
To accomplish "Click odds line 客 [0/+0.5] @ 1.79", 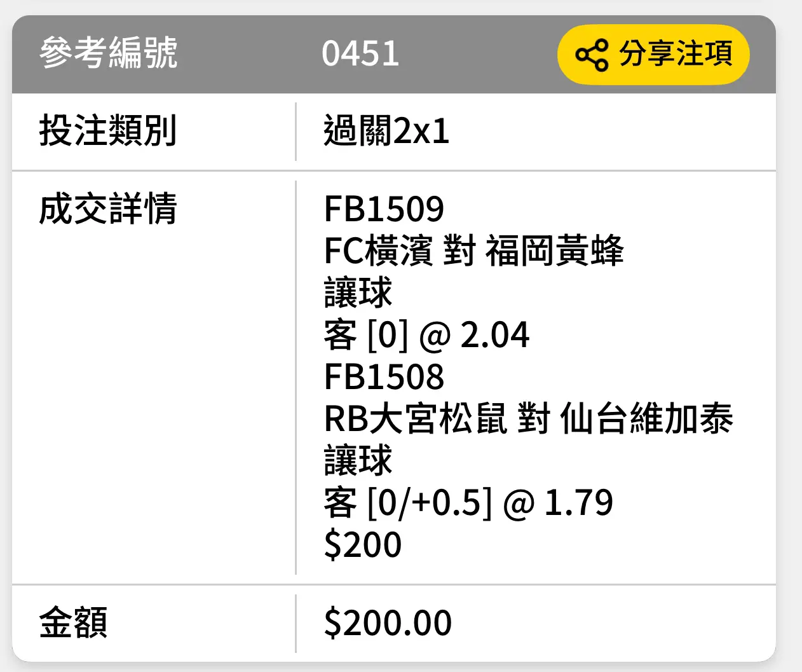I will click(468, 502).
